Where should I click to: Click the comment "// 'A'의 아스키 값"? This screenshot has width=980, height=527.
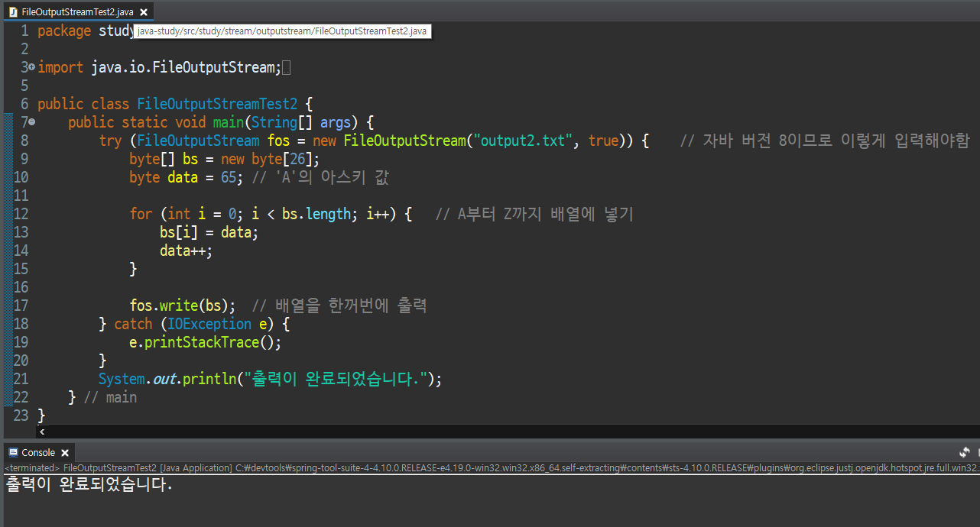pyautogui.click(x=322, y=178)
